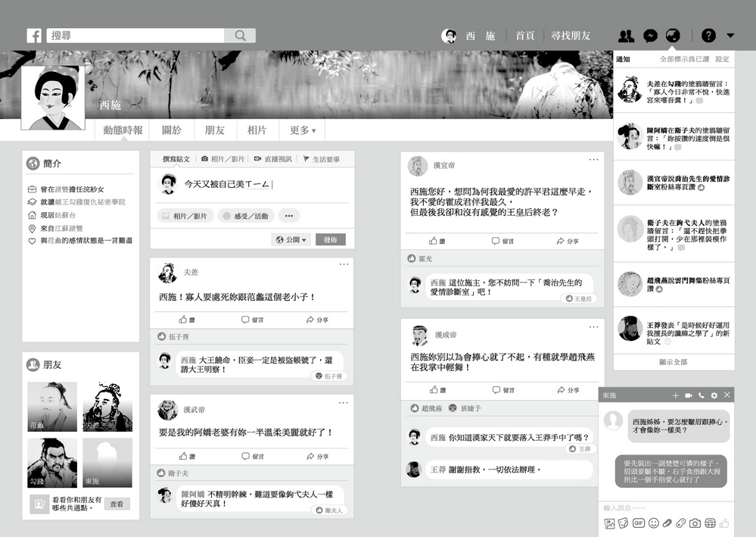Open options menu on 夫差's post

pos(344,264)
